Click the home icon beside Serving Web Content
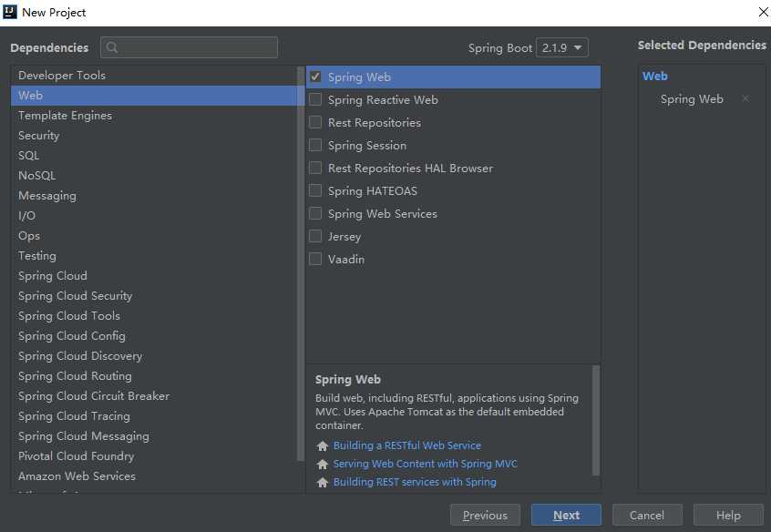This screenshot has width=771, height=532. [x=323, y=465]
